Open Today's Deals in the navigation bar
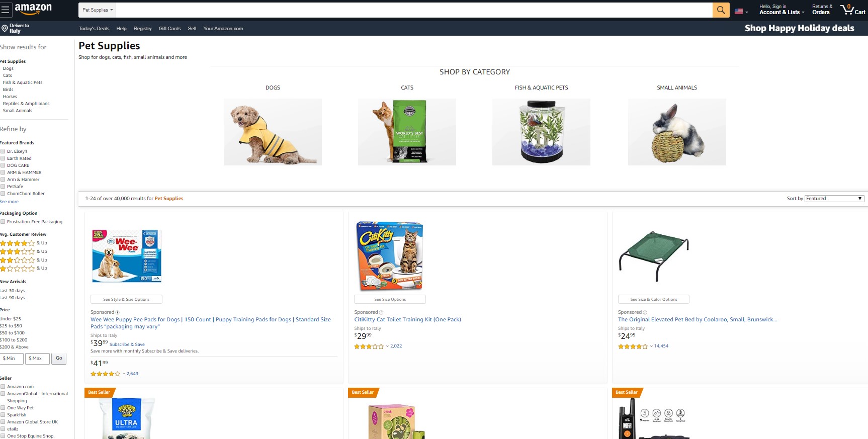The image size is (868, 439). (x=94, y=29)
